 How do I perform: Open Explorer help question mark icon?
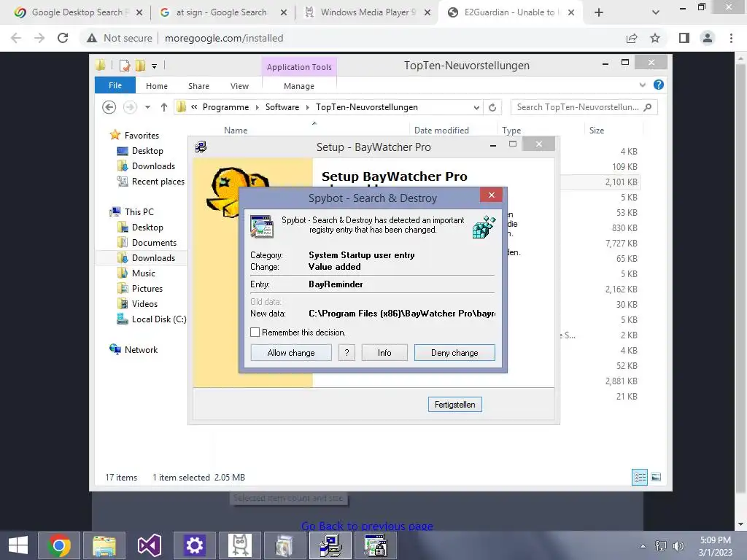pos(659,85)
